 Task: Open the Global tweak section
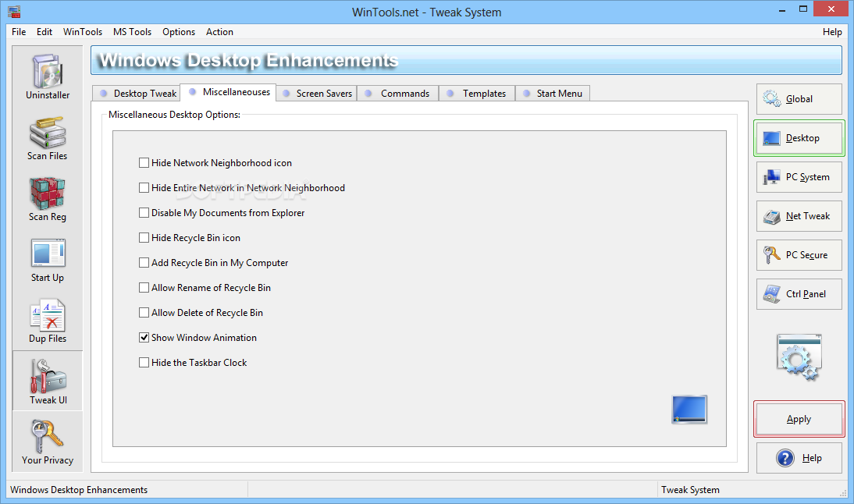[x=799, y=99]
